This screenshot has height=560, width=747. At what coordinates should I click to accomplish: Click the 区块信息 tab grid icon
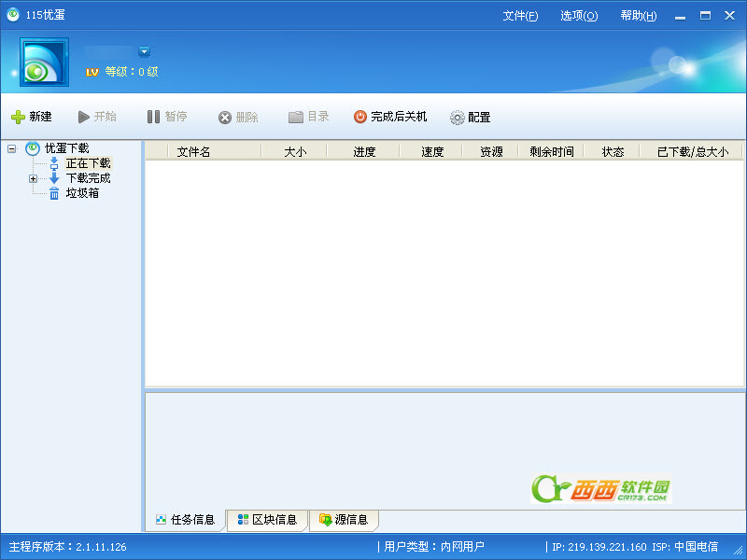click(x=243, y=519)
